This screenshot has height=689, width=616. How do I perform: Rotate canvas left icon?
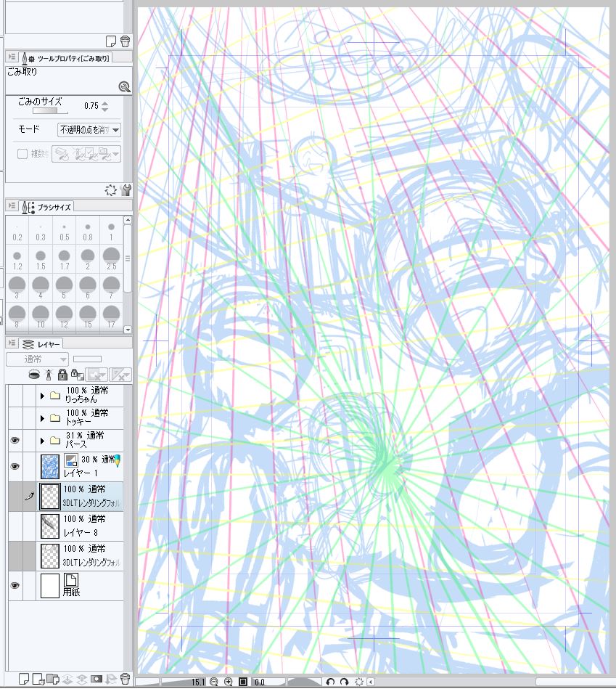tap(330, 682)
